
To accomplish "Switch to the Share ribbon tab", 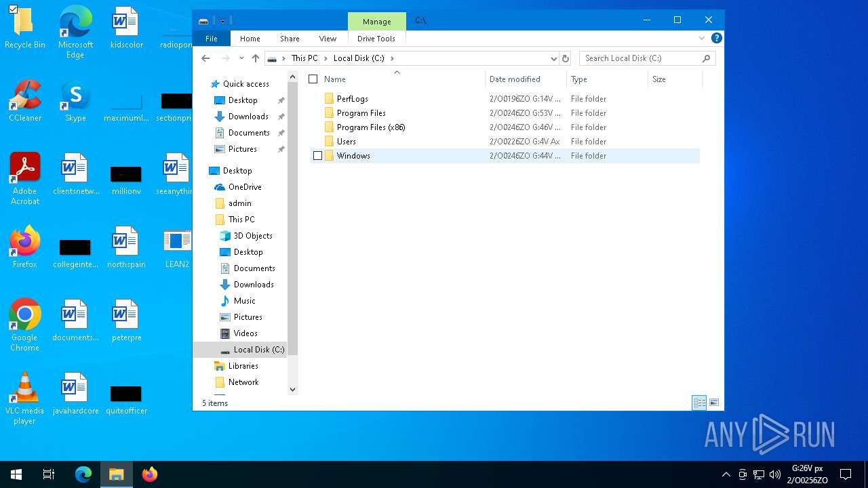I will [x=290, y=39].
